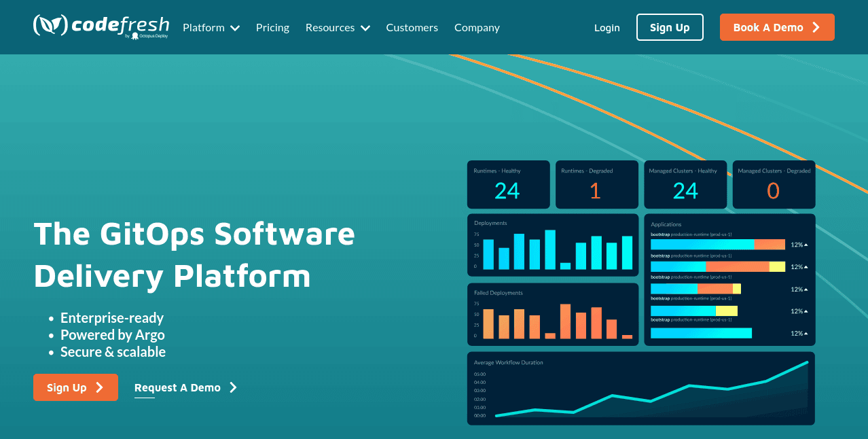
Task: Open the Customers page
Action: pyautogui.click(x=412, y=28)
